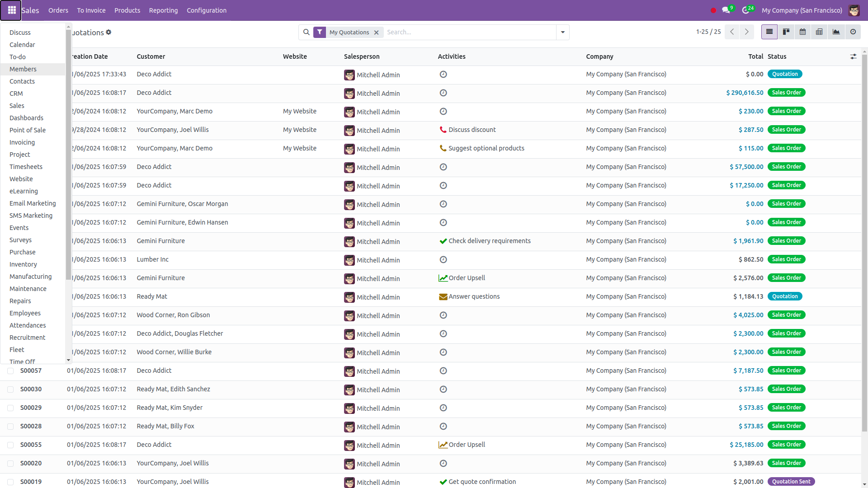Viewport: 868px width, 488px height.
Task: Click the search magnifier icon
Action: 307,32
